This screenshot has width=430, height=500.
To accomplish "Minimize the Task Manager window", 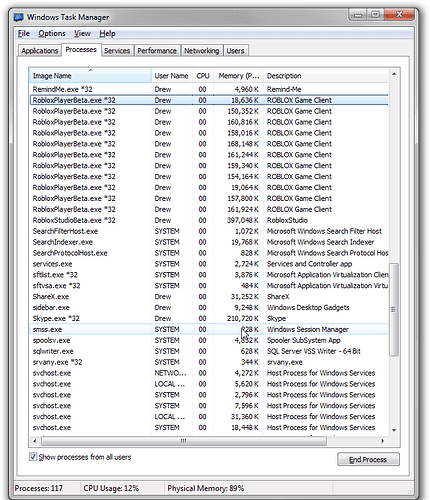I will 358,15.
